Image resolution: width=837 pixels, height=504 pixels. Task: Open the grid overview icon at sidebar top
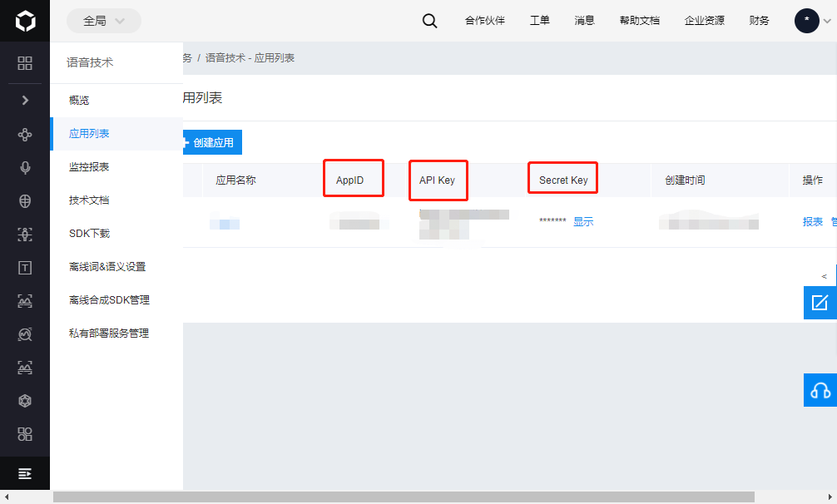pyautogui.click(x=25, y=62)
